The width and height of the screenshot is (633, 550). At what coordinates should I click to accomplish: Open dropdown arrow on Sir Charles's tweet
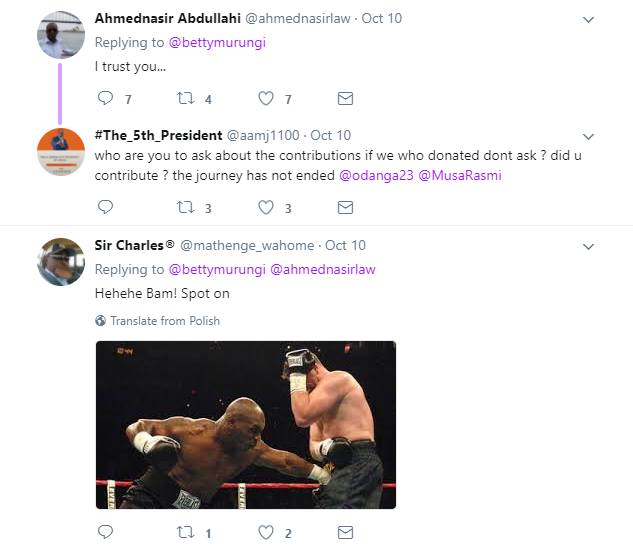[x=589, y=246]
